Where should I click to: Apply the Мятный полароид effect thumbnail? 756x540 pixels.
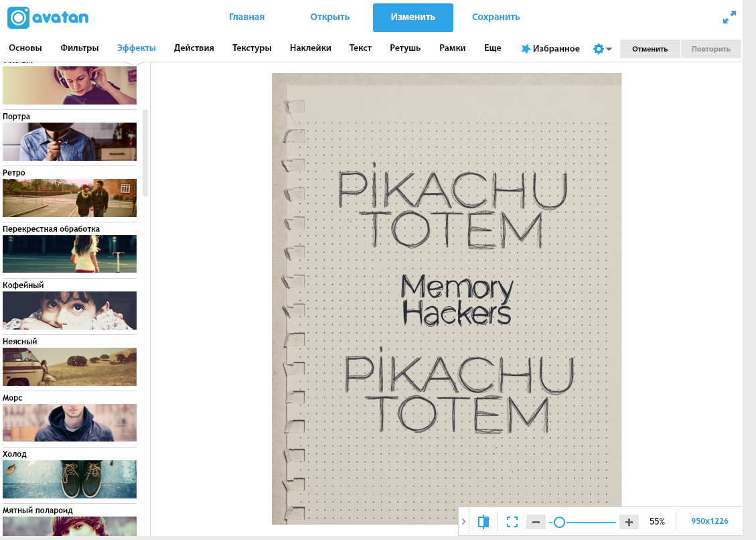(x=70, y=526)
